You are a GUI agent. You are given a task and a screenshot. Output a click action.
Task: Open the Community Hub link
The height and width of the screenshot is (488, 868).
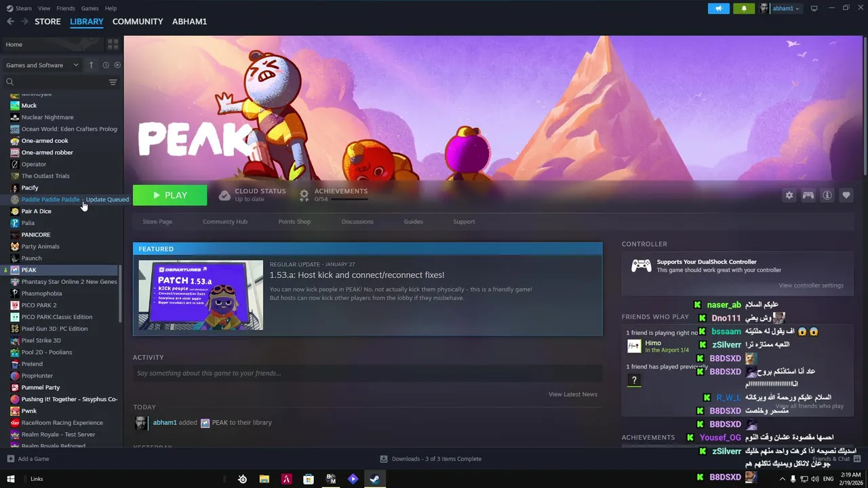click(225, 222)
